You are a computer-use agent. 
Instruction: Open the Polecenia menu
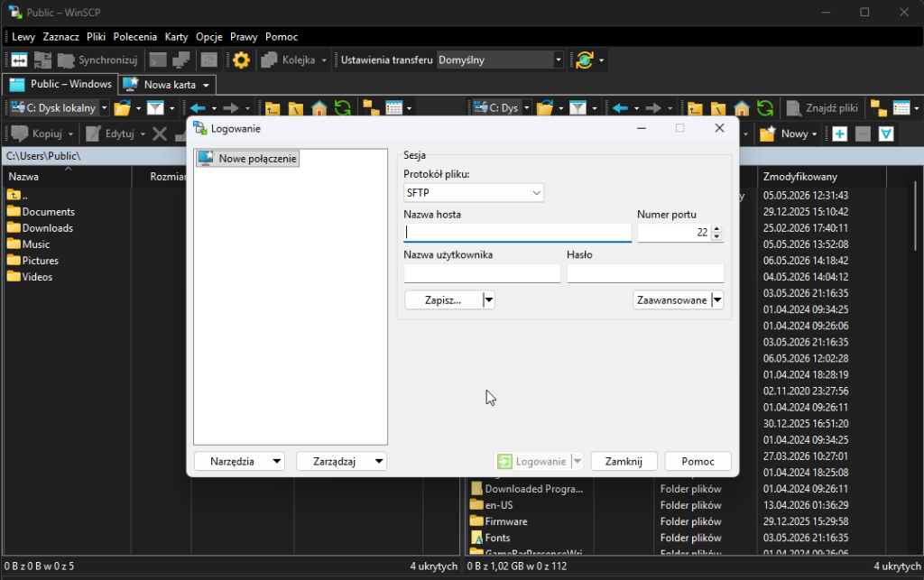click(x=135, y=36)
